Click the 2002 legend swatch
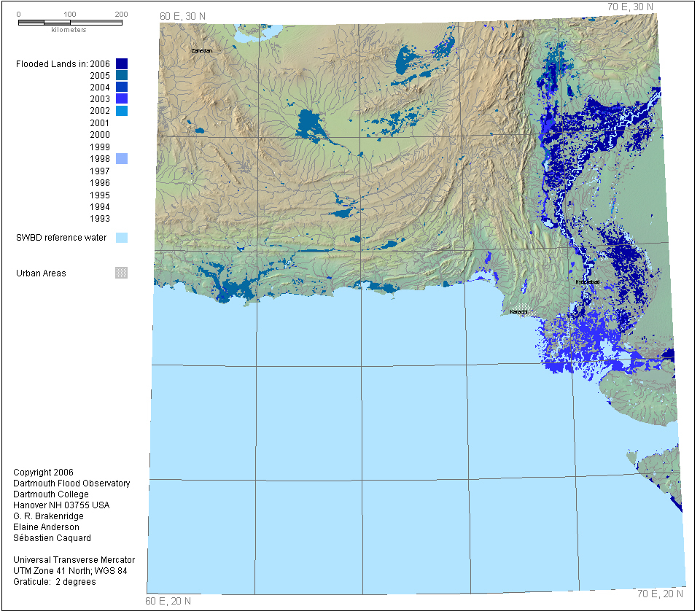The image size is (700, 614). pos(122,111)
